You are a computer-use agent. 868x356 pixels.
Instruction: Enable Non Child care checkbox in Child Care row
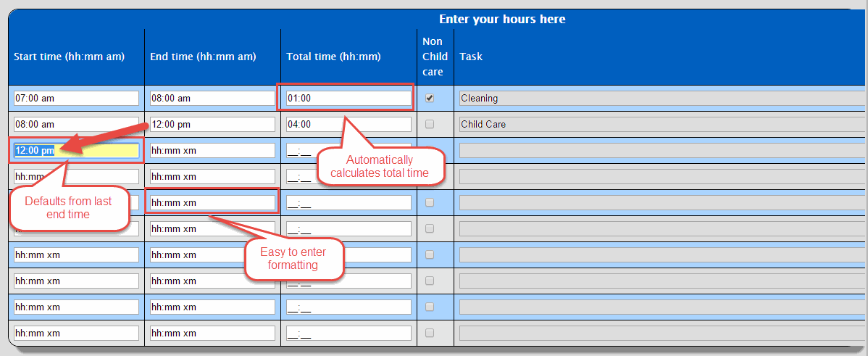click(x=430, y=124)
